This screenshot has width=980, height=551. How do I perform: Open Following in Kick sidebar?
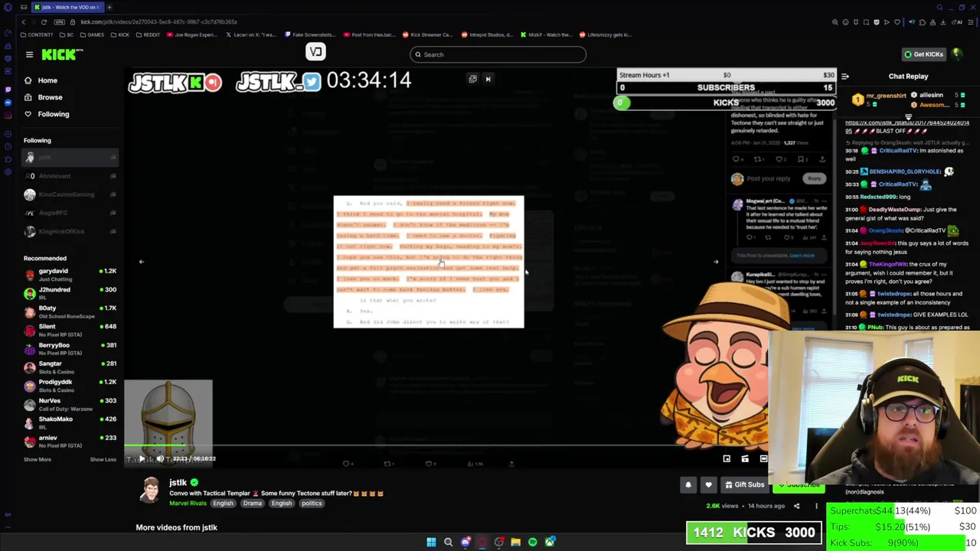coord(53,114)
